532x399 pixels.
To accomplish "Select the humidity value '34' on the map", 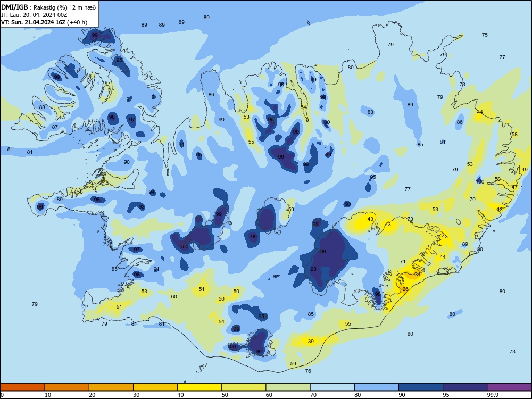I will click(x=418, y=274).
